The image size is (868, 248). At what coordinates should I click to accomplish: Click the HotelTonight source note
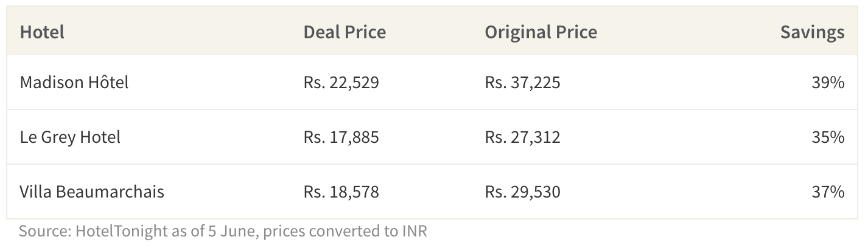pyautogui.click(x=223, y=232)
